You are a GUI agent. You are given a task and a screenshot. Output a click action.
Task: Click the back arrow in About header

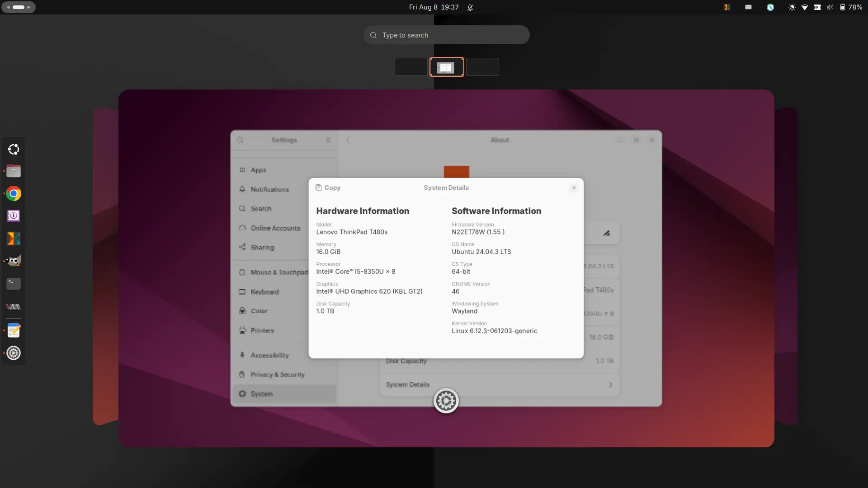click(348, 140)
